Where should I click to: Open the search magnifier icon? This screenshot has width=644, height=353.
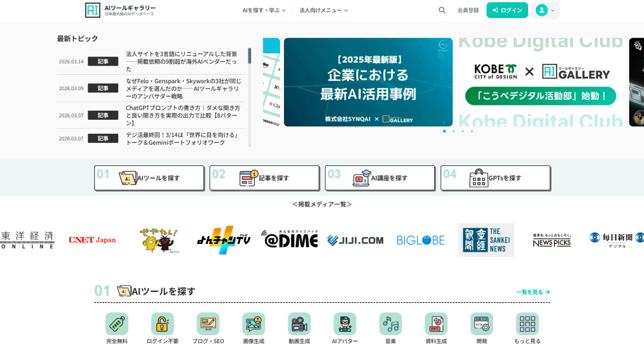pyautogui.click(x=442, y=10)
